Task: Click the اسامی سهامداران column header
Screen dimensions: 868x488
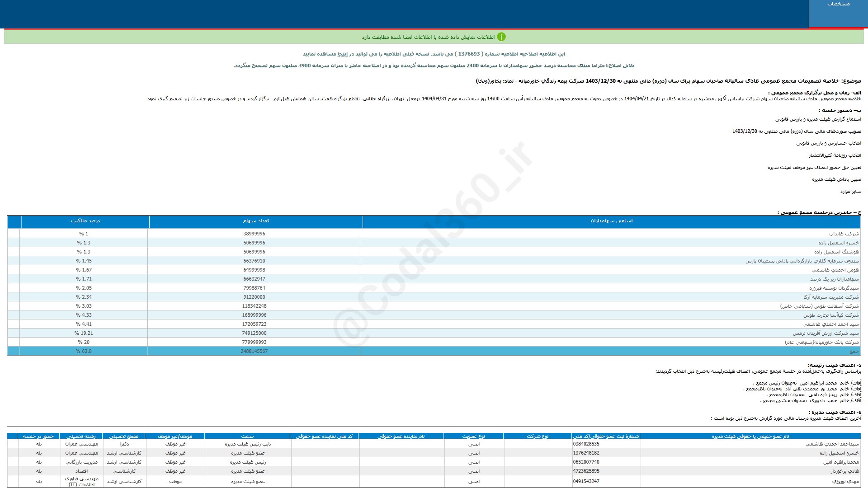Action: [x=611, y=221]
